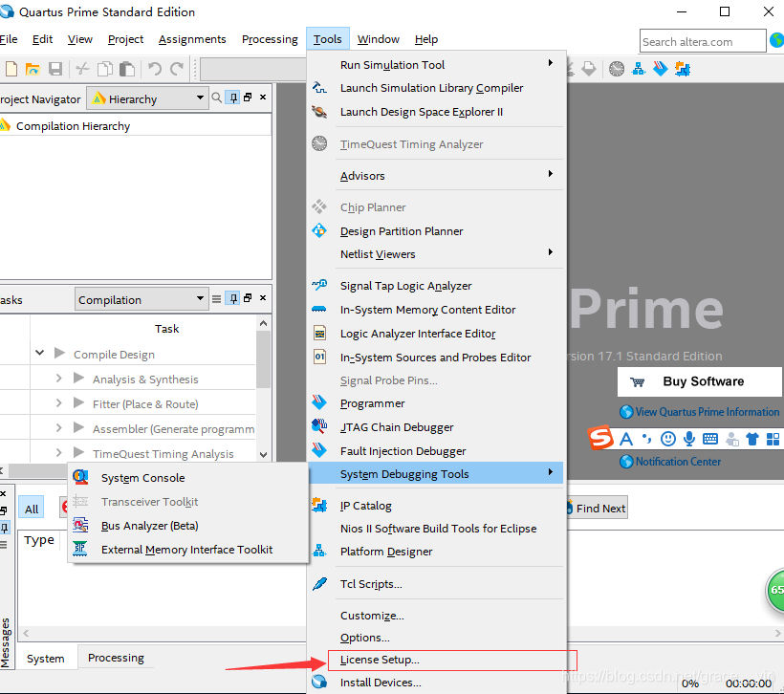Select Programmer from Tools menu
This screenshot has height=694, width=784.
(x=436, y=403)
